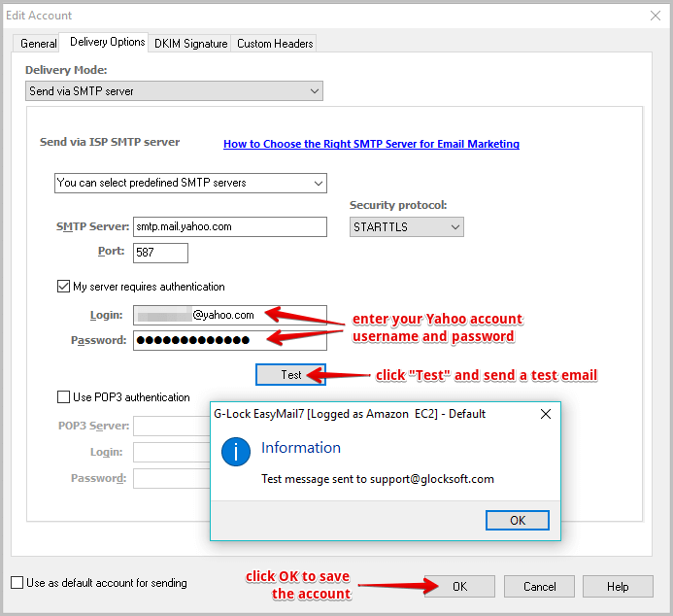Switch to the General tab
Image resolution: width=673 pixels, height=616 pixels.
click(38, 44)
